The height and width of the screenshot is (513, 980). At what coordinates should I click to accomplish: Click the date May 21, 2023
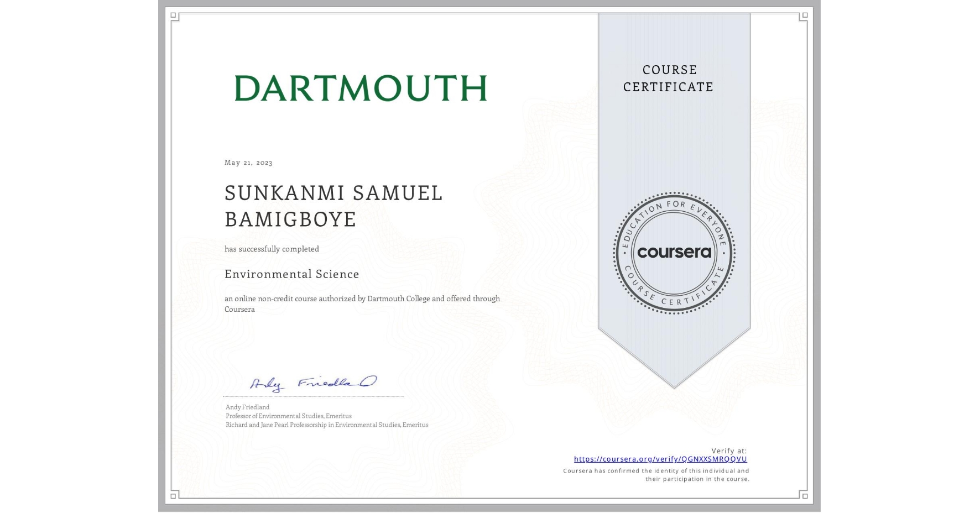pyautogui.click(x=247, y=163)
